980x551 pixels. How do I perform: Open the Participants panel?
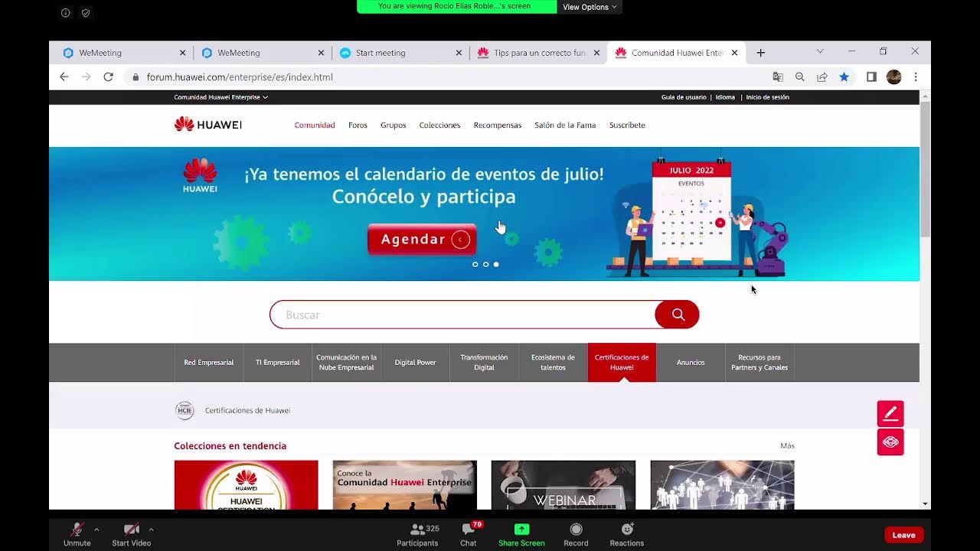click(417, 534)
